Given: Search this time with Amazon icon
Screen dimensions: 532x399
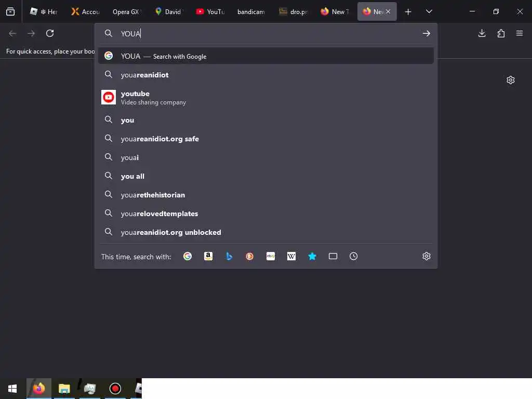Looking at the screenshot, I should pos(208,256).
